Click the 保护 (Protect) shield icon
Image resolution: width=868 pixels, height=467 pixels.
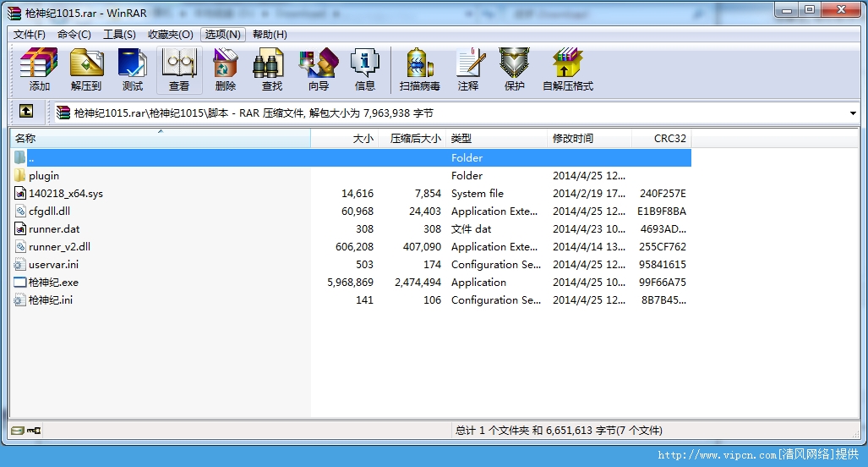tap(514, 63)
